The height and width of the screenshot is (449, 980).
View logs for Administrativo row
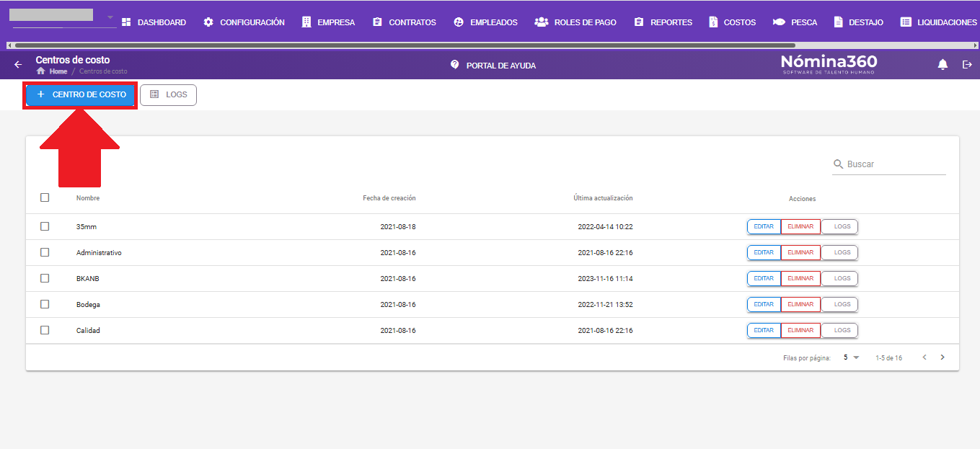point(839,252)
